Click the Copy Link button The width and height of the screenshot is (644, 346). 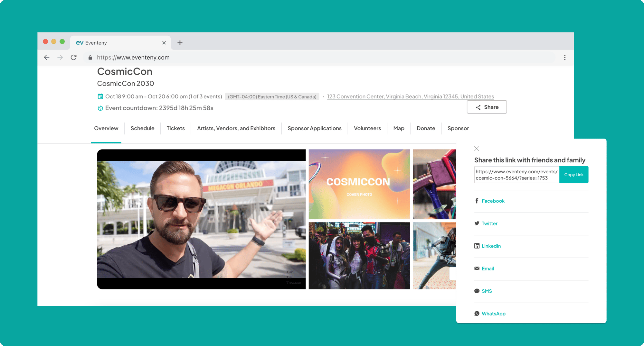pyautogui.click(x=574, y=175)
